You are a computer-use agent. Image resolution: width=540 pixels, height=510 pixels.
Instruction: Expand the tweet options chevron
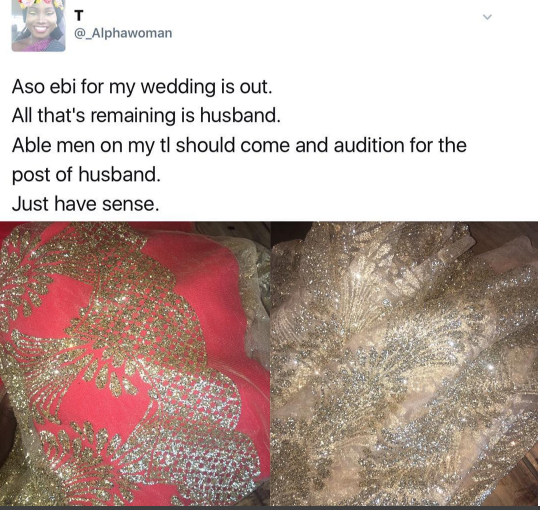tap(487, 17)
